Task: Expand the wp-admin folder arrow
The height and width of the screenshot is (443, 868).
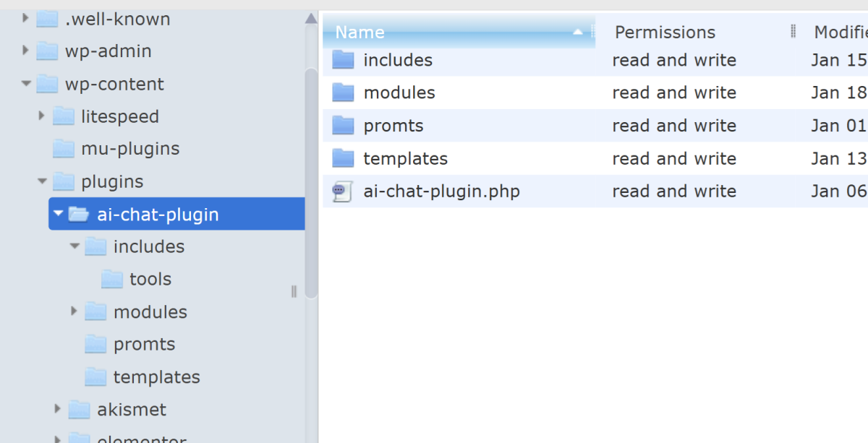Action: click(26, 51)
